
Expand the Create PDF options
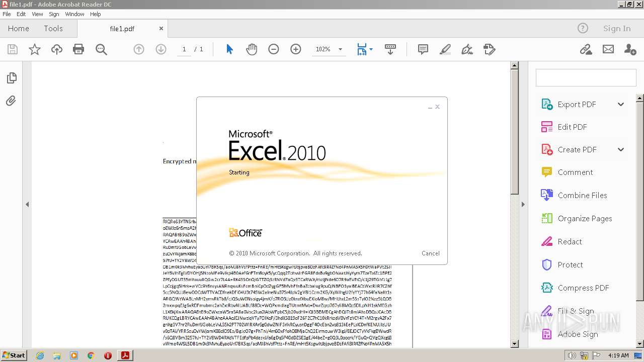coord(621,150)
